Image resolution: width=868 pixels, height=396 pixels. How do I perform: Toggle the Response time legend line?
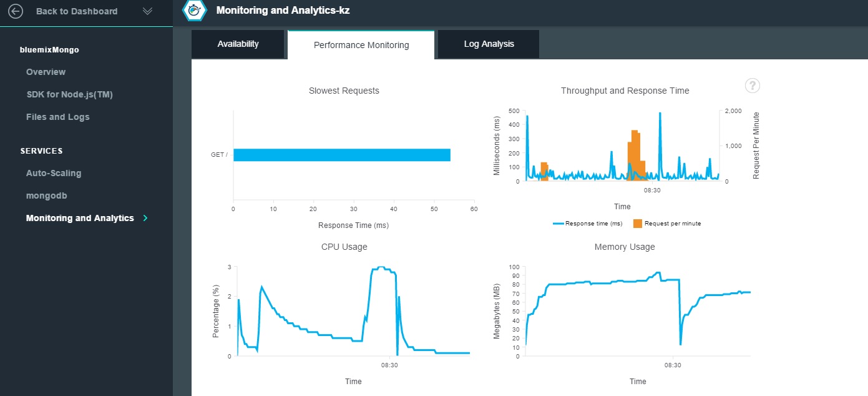[587, 224]
